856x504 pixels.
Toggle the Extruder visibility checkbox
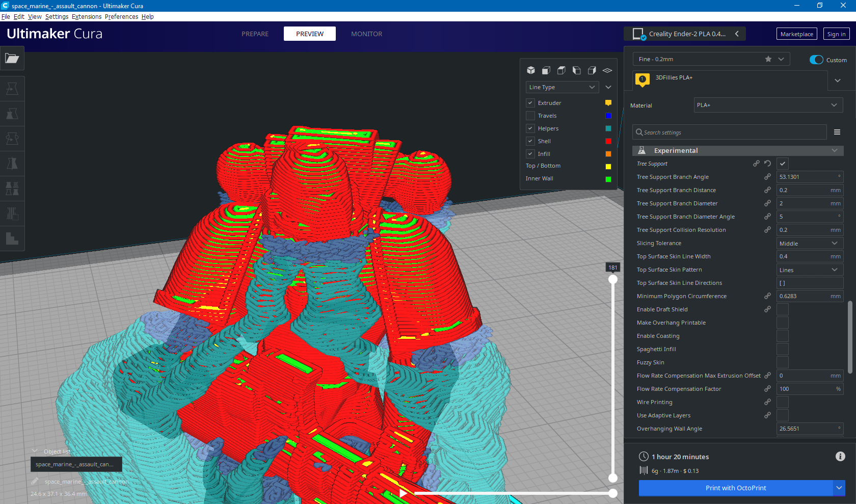tap(530, 103)
